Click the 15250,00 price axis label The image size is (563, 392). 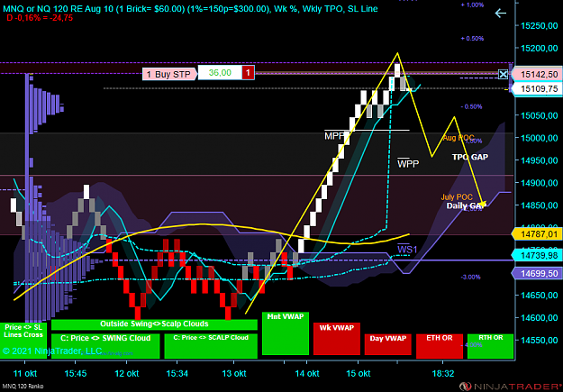coord(540,26)
